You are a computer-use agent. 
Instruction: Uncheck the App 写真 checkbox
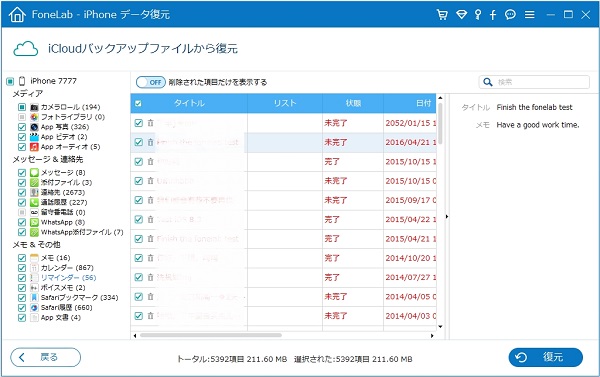[22, 127]
